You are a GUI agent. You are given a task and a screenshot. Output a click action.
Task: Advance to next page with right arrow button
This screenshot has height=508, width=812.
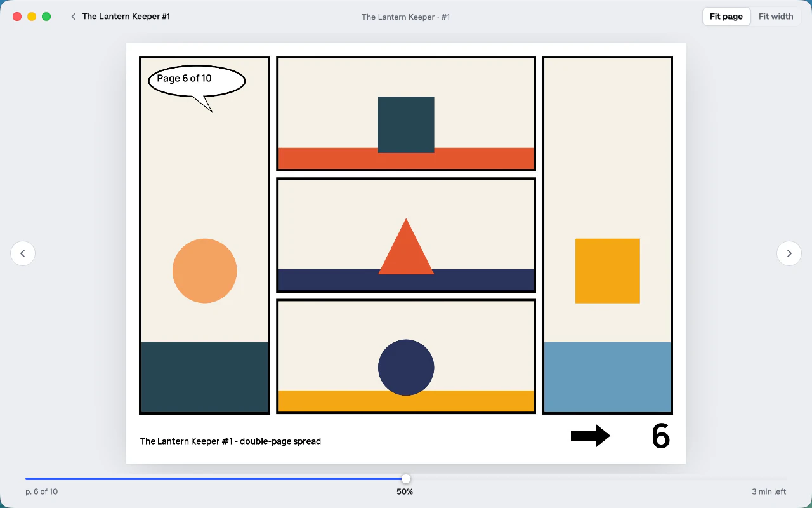point(789,253)
